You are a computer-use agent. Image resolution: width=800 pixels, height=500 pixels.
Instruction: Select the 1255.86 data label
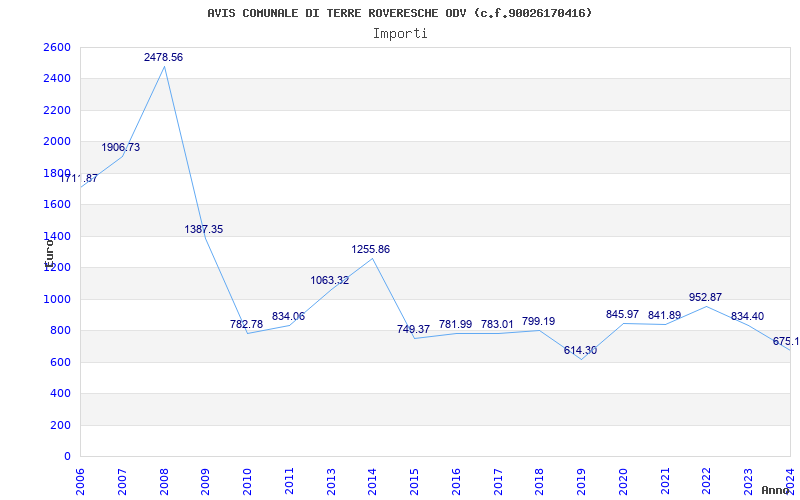point(370,249)
